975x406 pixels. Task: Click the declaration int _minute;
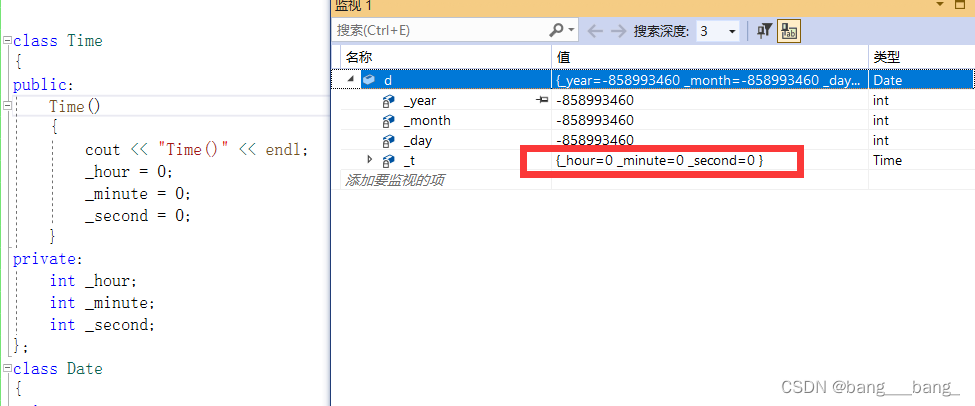click(x=102, y=303)
